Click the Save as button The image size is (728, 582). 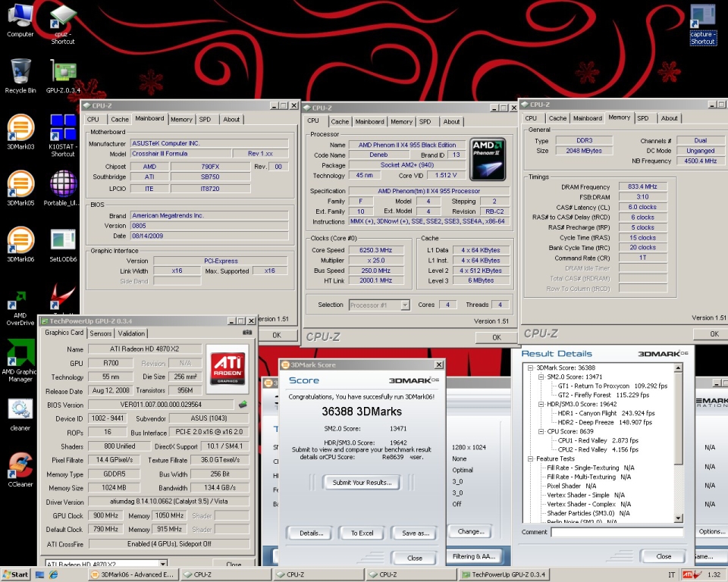(x=416, y=533)
